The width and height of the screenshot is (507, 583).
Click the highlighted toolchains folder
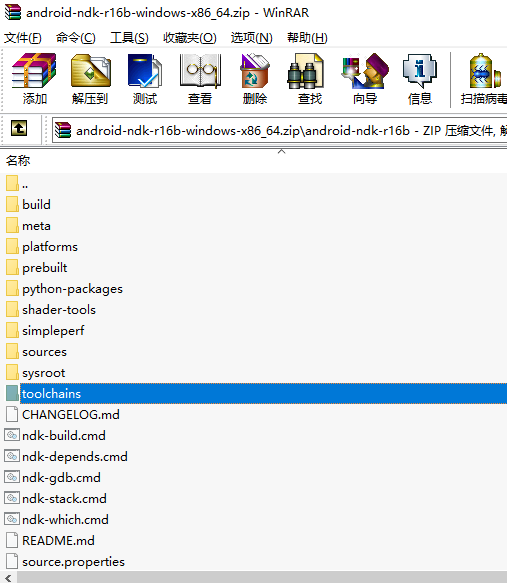pyautogui.click(x=254, y=393)
